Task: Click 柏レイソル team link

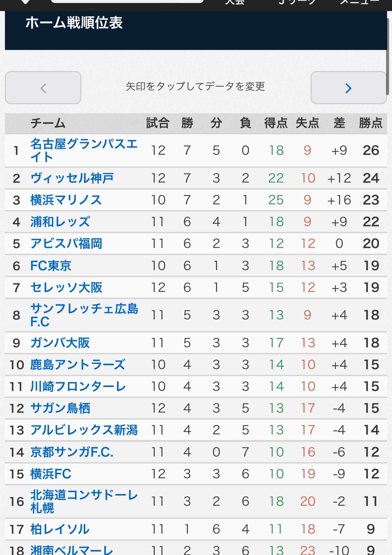Action: [x=60, y=529]
